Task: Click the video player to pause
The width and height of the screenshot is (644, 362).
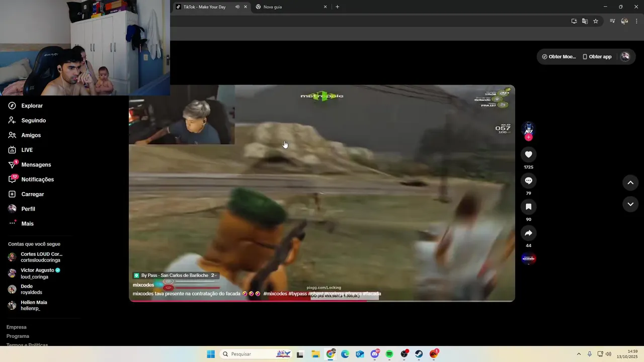Action: 322,193
